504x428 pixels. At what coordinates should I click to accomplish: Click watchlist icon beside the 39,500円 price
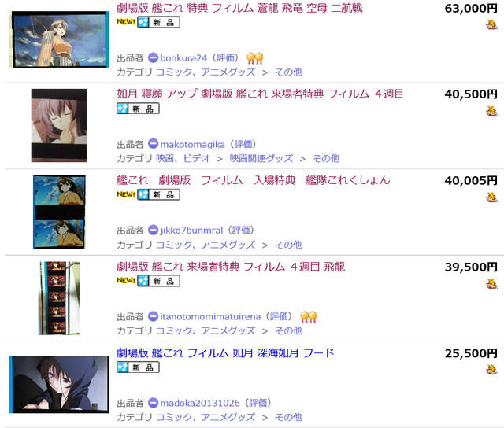coord(491,283)
